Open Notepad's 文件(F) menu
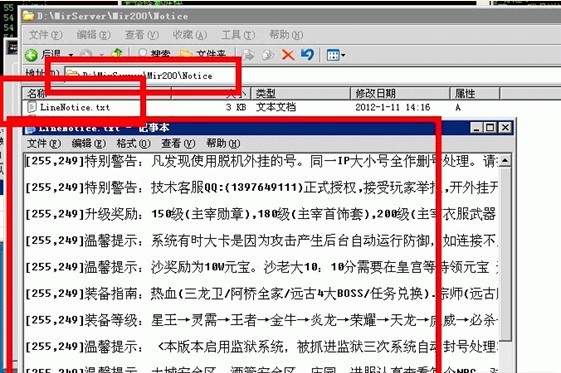The image size is (561, 373). coord(44,143)
